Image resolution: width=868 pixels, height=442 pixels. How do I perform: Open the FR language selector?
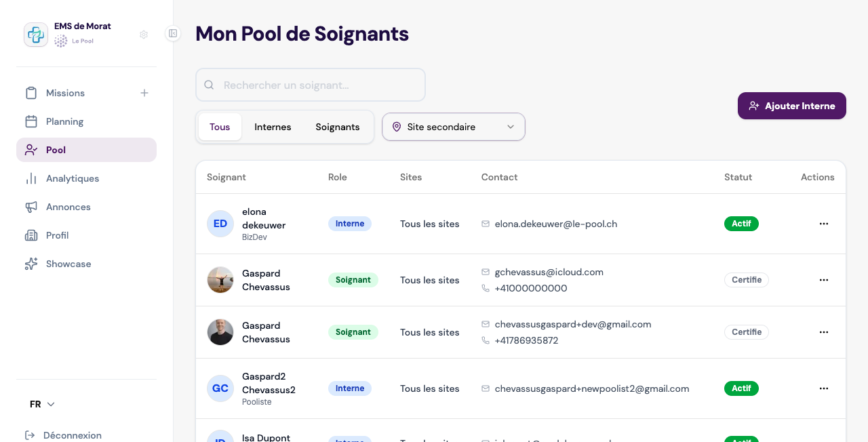click(x=42, y=404)
